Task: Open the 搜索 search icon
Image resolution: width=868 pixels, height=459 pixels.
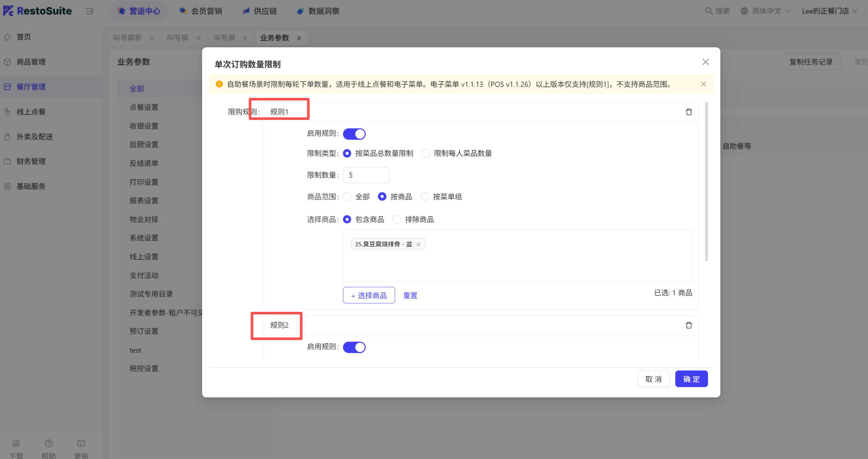Action: tap(709, 11)
